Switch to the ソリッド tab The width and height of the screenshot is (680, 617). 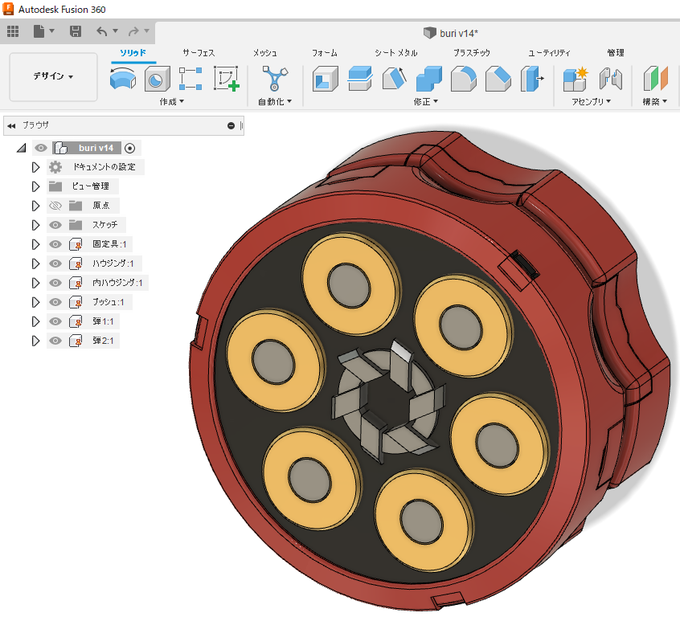(133, 53)
